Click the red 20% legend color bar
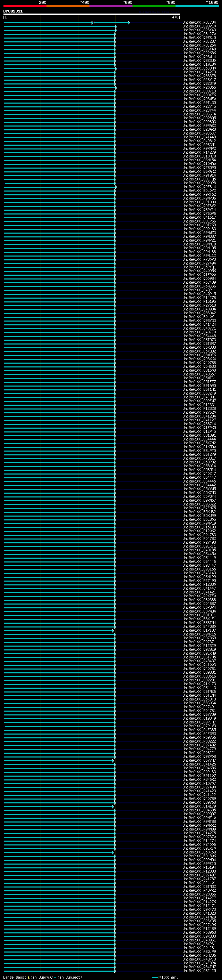The height and width of the screenshot is (980, 222). [25, 6]
